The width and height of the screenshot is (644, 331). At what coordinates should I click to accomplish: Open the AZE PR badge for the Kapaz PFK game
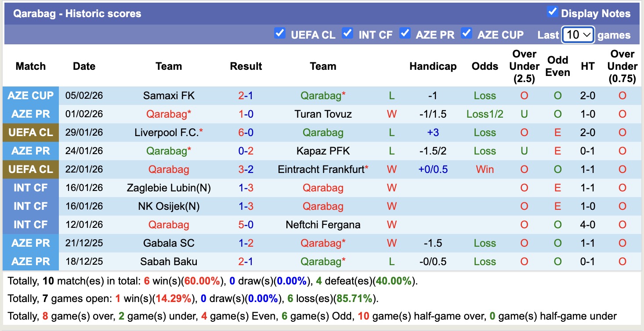pyautogui.click(x=31, y=151)
